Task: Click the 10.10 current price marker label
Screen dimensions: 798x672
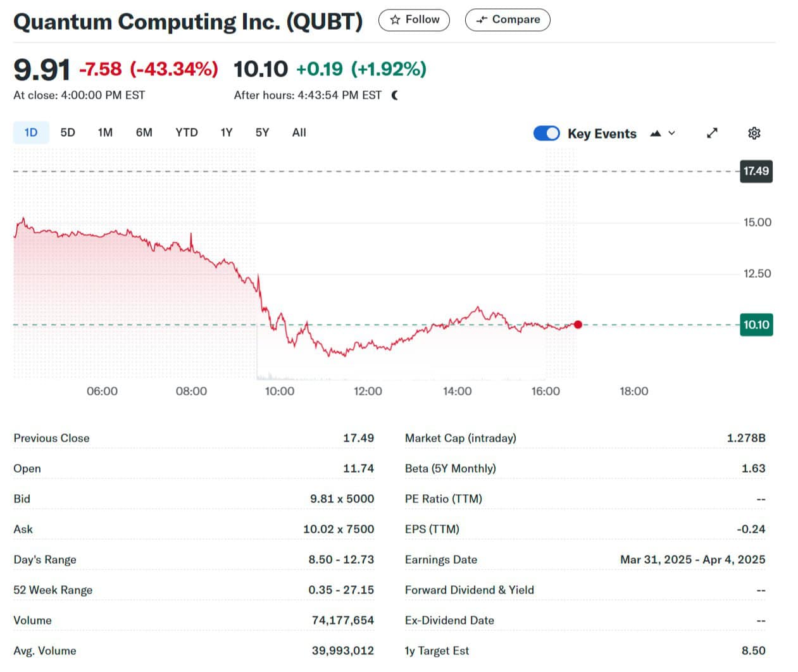Action: (x=756, y=325)
